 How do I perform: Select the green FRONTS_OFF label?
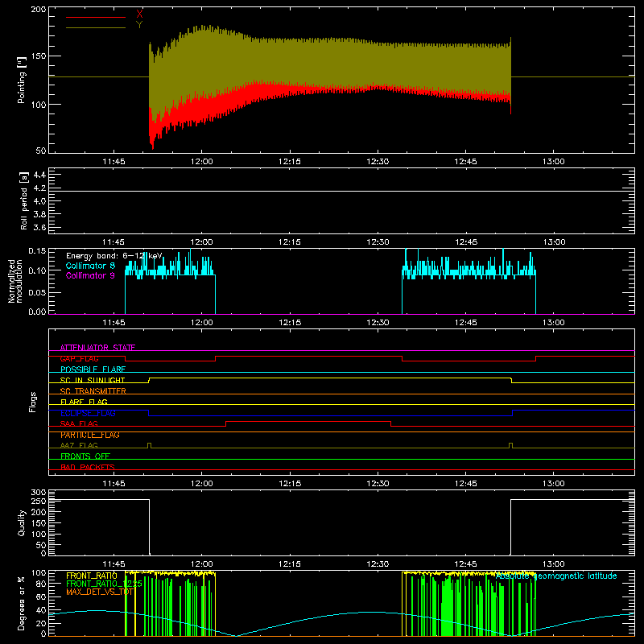85,456
